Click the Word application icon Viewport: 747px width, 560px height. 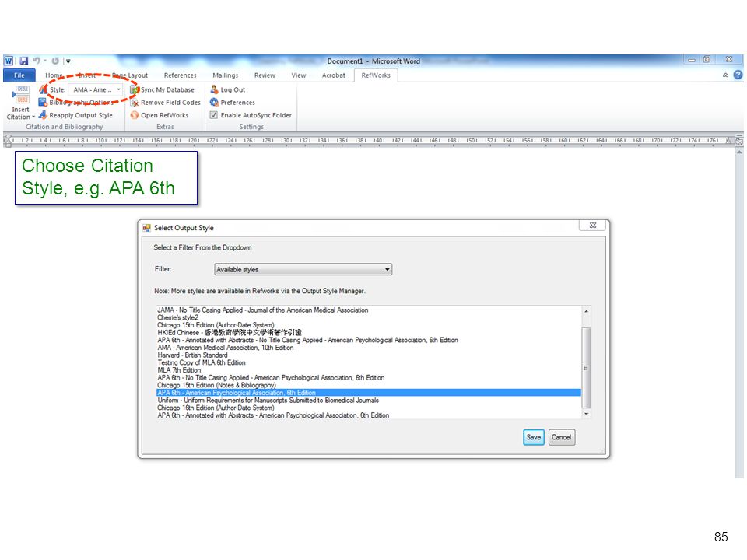pos(9,61)
